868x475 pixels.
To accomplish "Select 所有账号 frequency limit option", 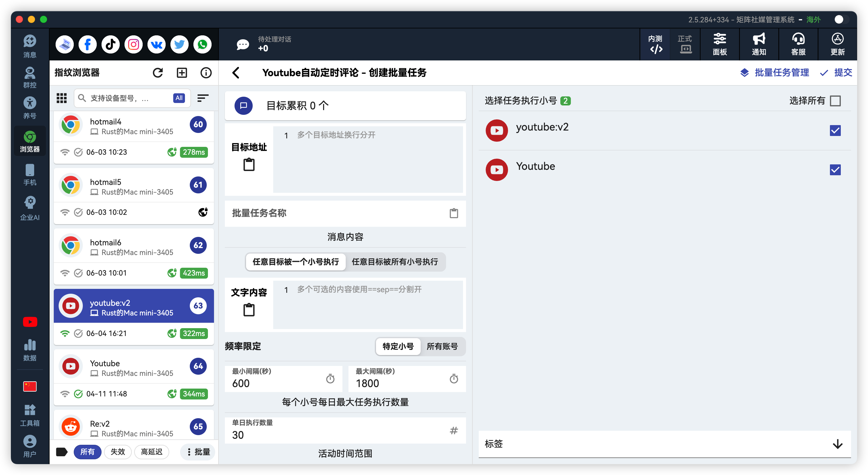I will click(442, 347).
